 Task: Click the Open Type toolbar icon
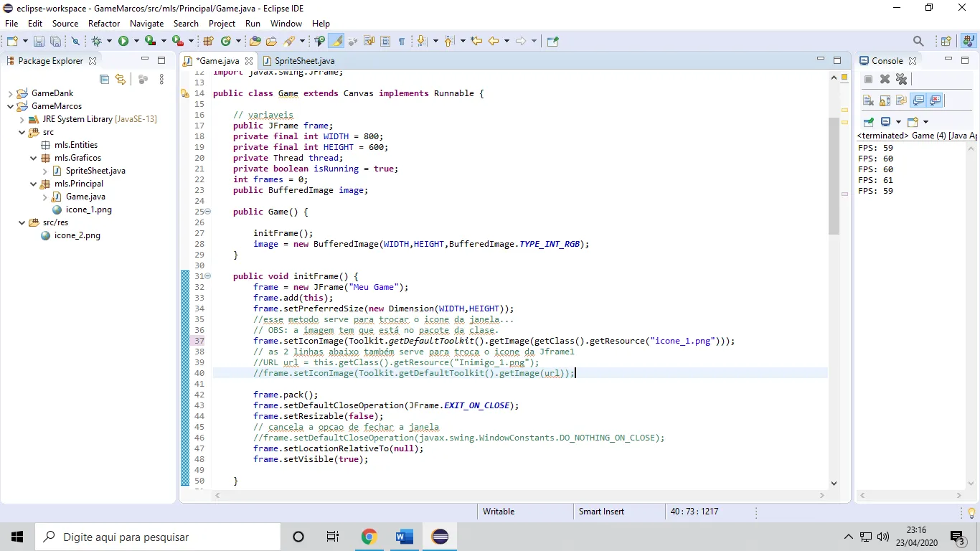point(255,41)
